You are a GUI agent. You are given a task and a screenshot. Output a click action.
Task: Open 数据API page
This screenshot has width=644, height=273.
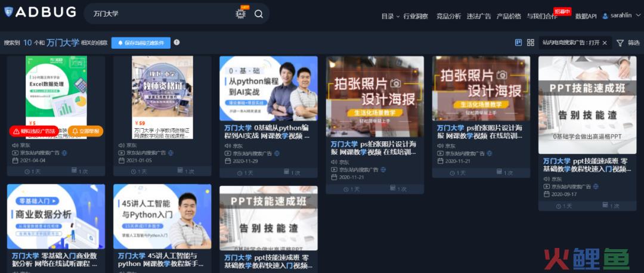(x=586, y=17)
